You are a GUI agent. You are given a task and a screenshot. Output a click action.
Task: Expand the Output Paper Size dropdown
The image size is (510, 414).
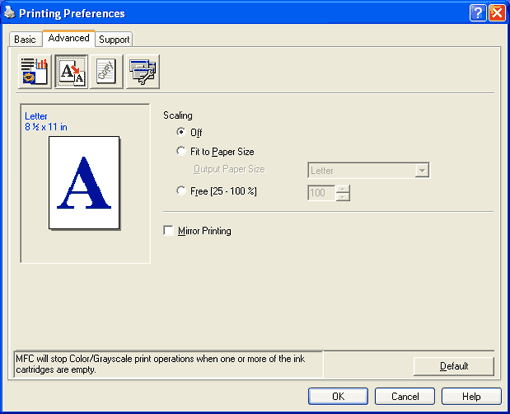(x=422, y=170)
